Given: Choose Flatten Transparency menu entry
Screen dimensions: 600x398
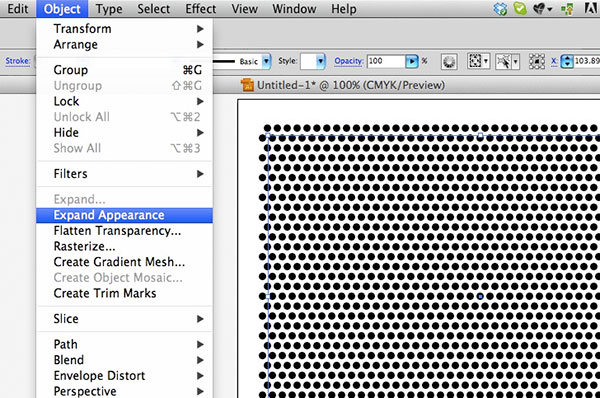Looking at the screenshot, I should pos(117,231).
